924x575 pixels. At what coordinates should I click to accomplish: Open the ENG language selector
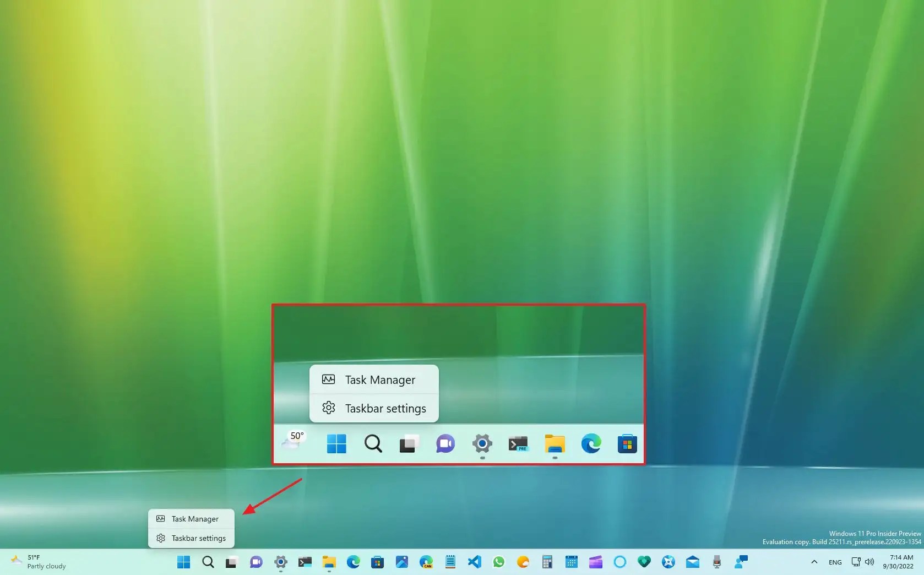[835, 562]
